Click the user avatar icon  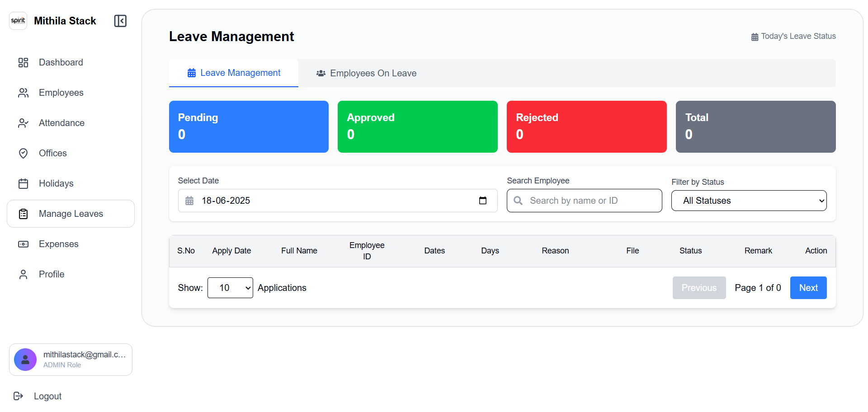tap(25, 360)
